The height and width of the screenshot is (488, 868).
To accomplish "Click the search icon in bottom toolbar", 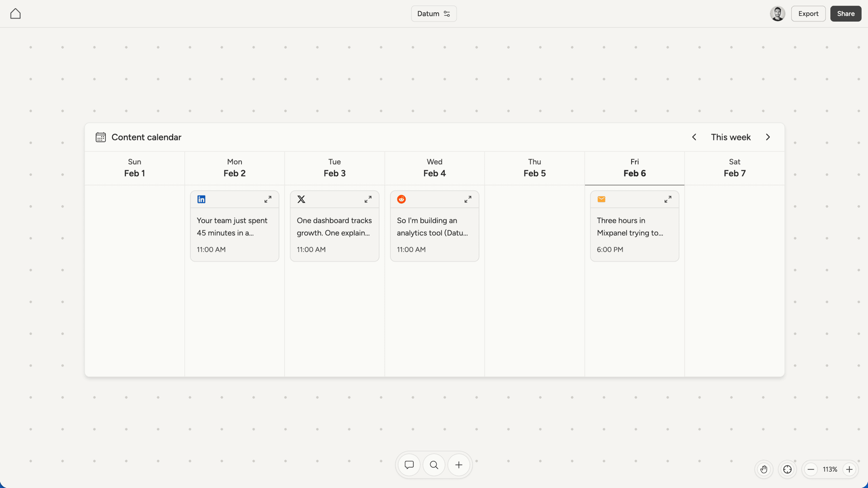I will (434, 465).
